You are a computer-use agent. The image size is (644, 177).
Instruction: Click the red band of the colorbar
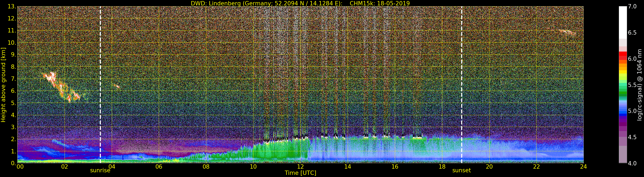click(623, 56)
